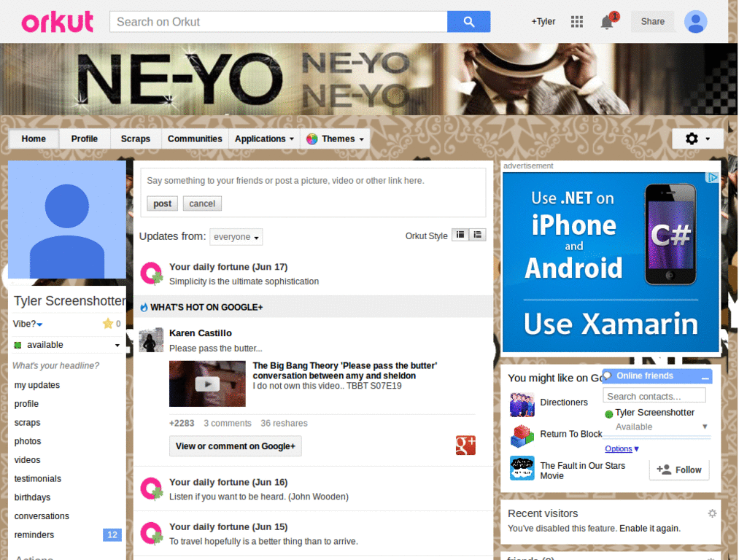
Task: Click the cancel button
Action: (202, 203)
